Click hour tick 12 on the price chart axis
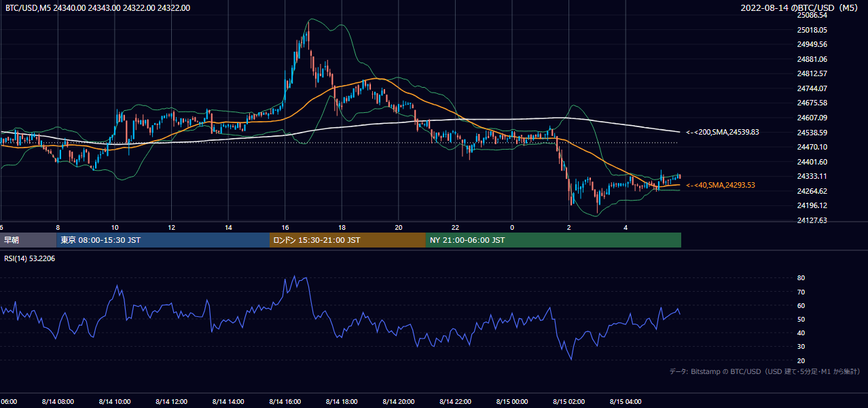This screenshot has height=408, width=868. tap(171, 227)
